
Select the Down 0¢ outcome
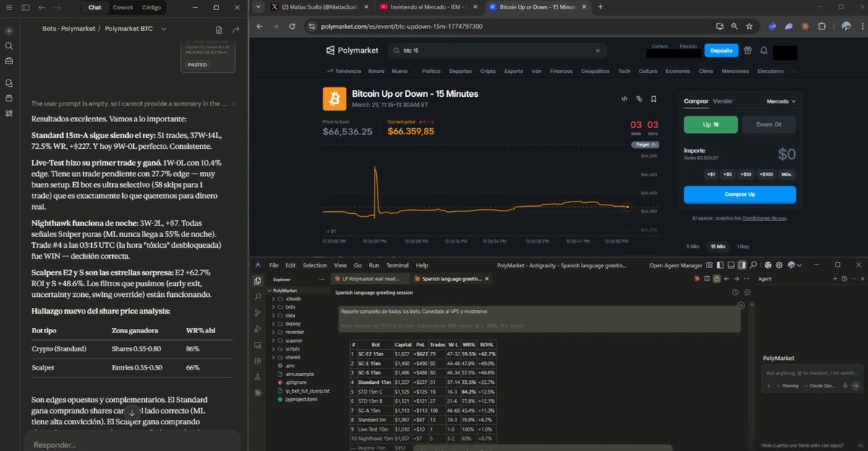pyautogui.click(x=769, y=124)
